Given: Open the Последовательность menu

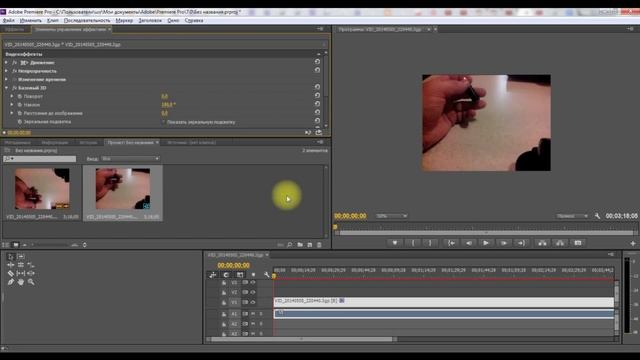Looking at the screenshot, I should [87, 20].
